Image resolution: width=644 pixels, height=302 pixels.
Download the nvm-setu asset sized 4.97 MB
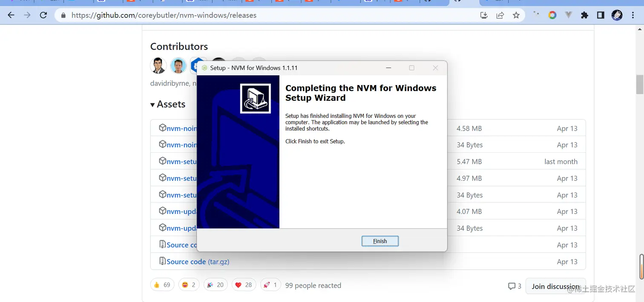pos(182,178)
